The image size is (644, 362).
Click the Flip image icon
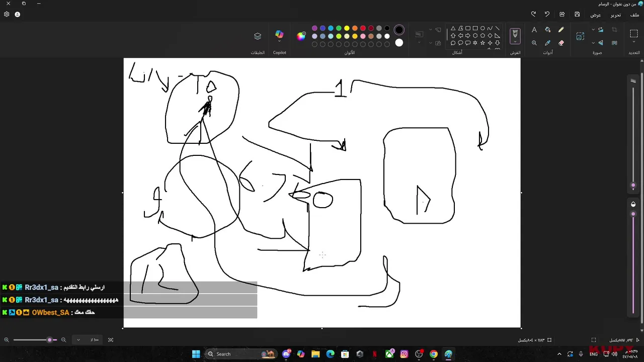click(600, 43)
